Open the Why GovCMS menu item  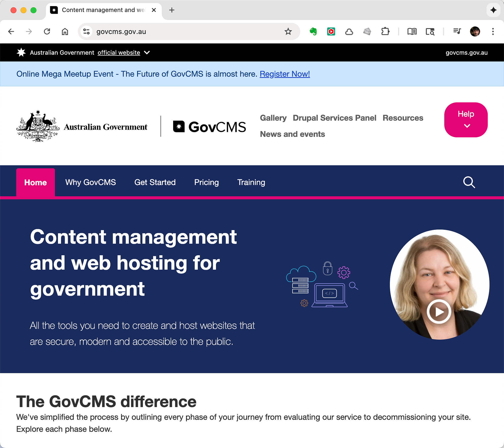coord(90,182)
